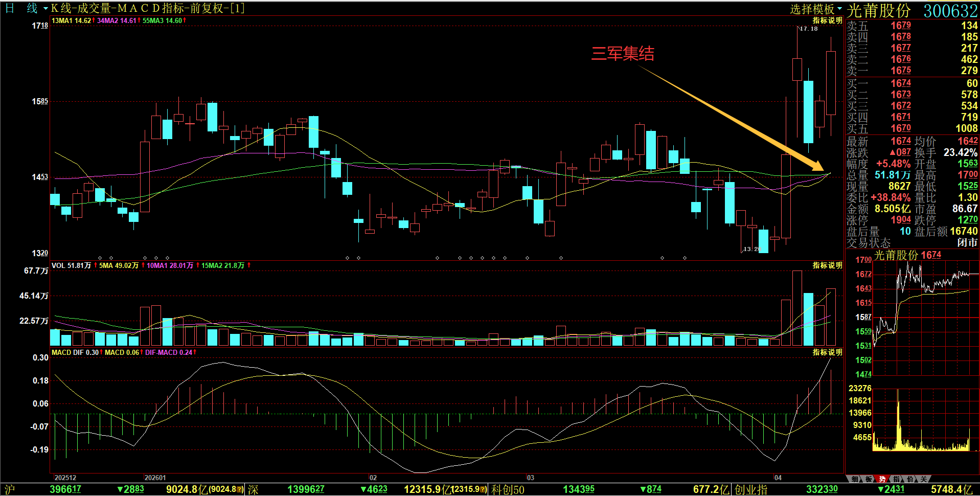Click the 科创50 index 134395 in status bar
Screen dimensions: 980x496
[x=579, y=489]
